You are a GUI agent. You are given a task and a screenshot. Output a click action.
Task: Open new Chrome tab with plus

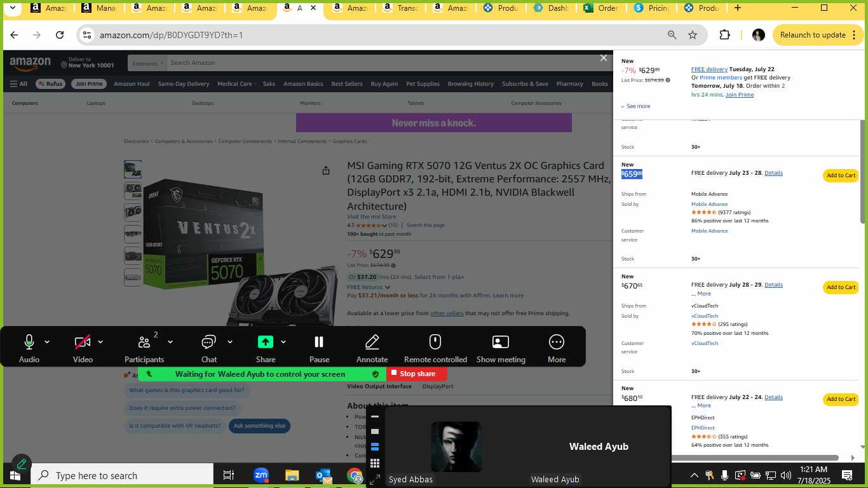point(737,8)
